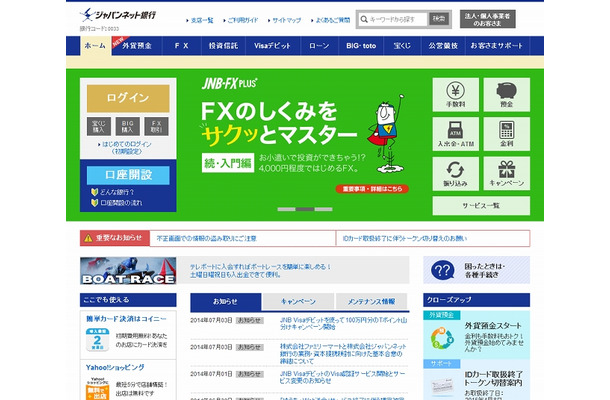Click the warning triangle in 重要なお知らせ
Viewport: 610px width, 400px height.
88,238
